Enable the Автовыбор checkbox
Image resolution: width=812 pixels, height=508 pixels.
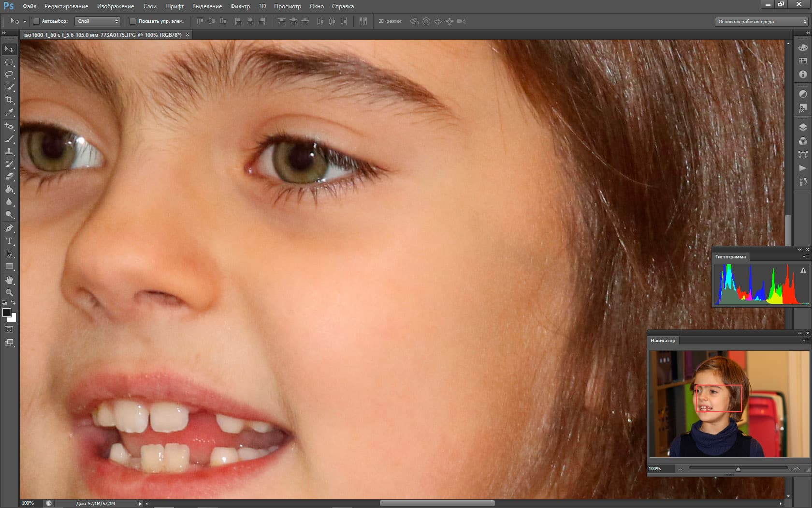(36, 21)
